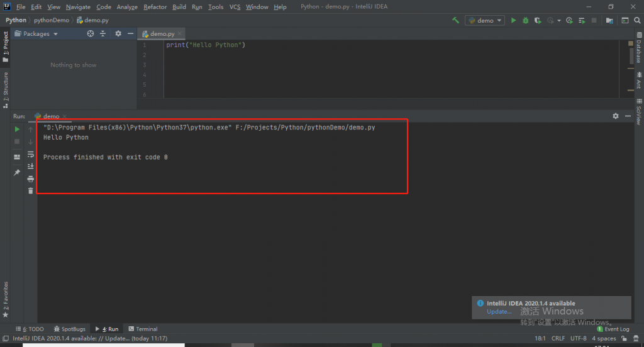
Task: Toggle tool window bars icon at bottom-left
Action: [5, 339]
